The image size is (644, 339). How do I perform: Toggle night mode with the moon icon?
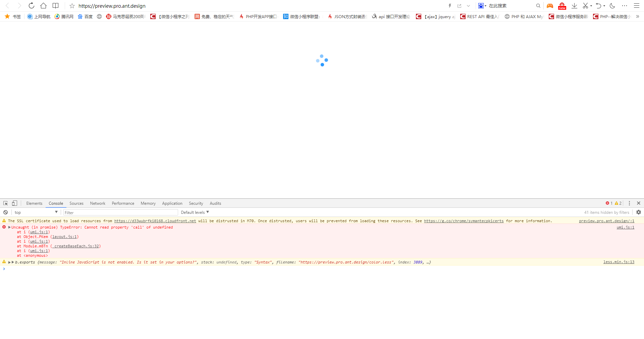(612, 6)
